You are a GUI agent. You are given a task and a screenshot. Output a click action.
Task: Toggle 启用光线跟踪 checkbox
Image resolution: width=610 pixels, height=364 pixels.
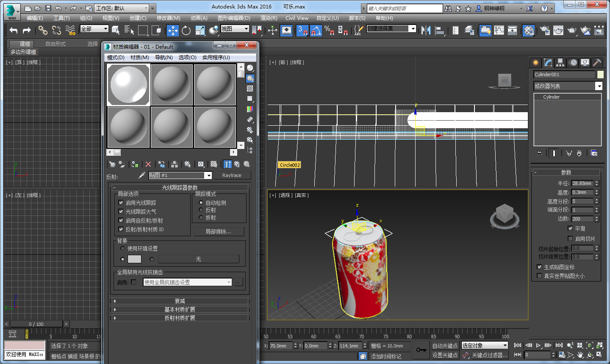(x=121, y=203)
